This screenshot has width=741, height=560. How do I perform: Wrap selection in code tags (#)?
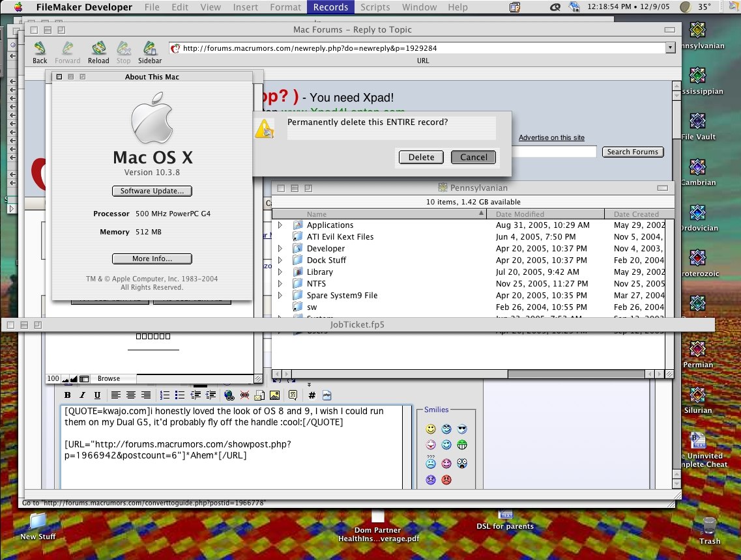point(312,395)
